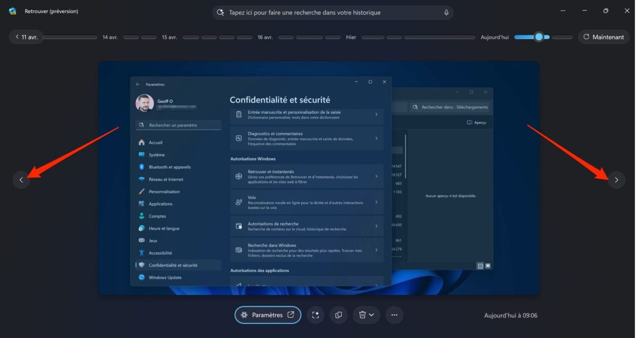Click 'Aucun aperçu n'est disponible.' text in Explorer
Screen dimensions: 644x338
(x=451, y=196)
